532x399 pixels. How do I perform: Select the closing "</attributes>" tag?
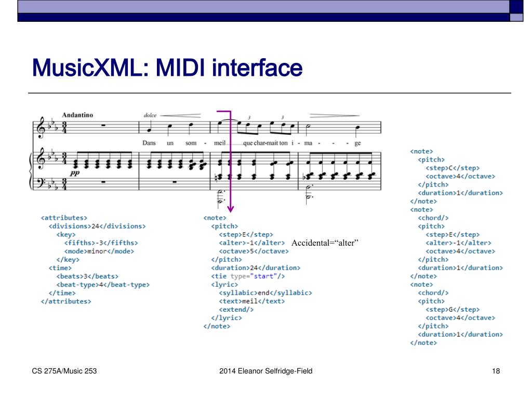click(x=66, y=301)
